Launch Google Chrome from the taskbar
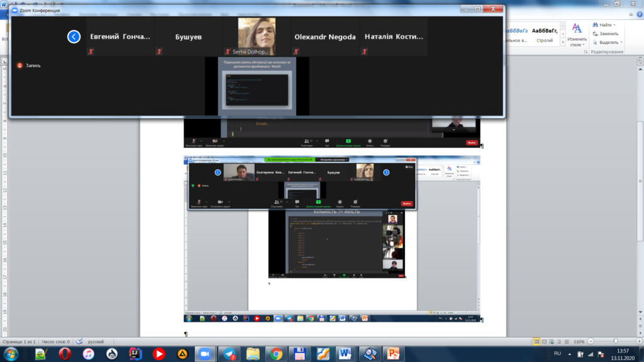Screen dimensions: 644x362 pos(276,354)
